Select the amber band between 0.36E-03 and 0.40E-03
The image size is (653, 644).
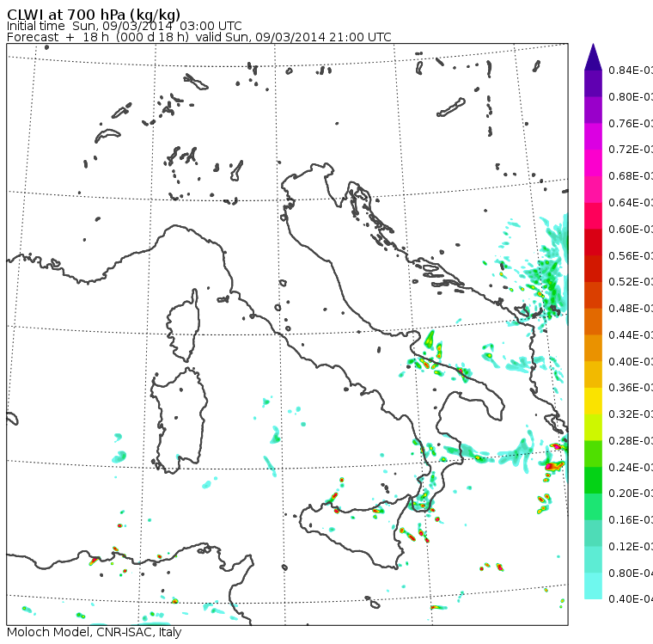coord(593,375)
